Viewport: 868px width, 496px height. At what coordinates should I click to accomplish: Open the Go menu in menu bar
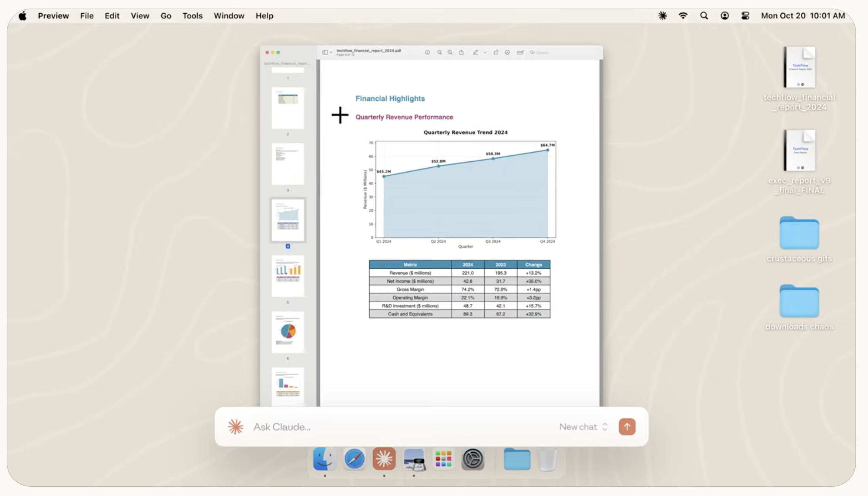166,16
